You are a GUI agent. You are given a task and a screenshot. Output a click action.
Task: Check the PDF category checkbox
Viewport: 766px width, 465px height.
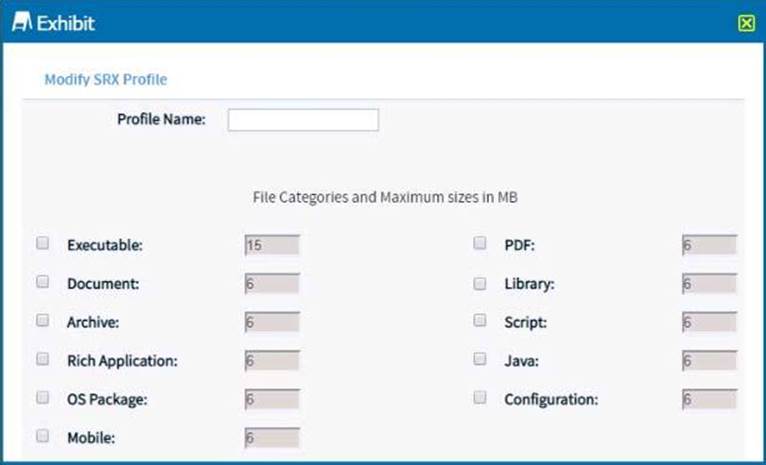(480, 243)
